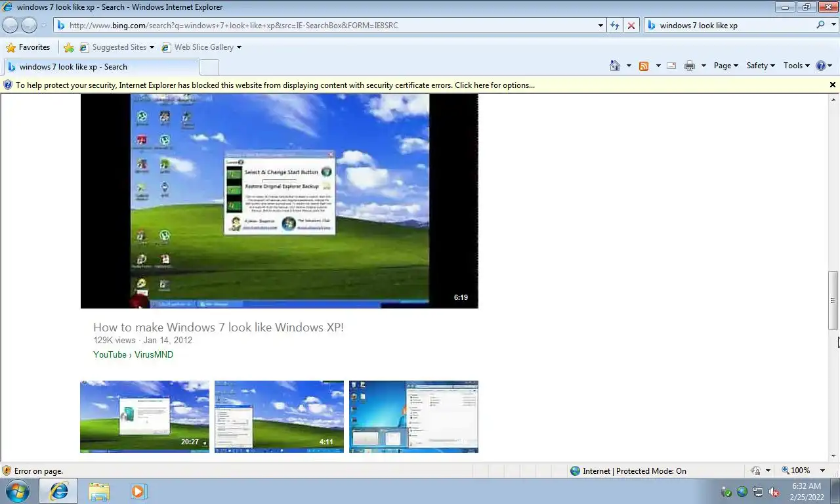This screenshot has height=504, width=840.
Task: Click the scrollbar up arrow
Action: pos(833,99)
